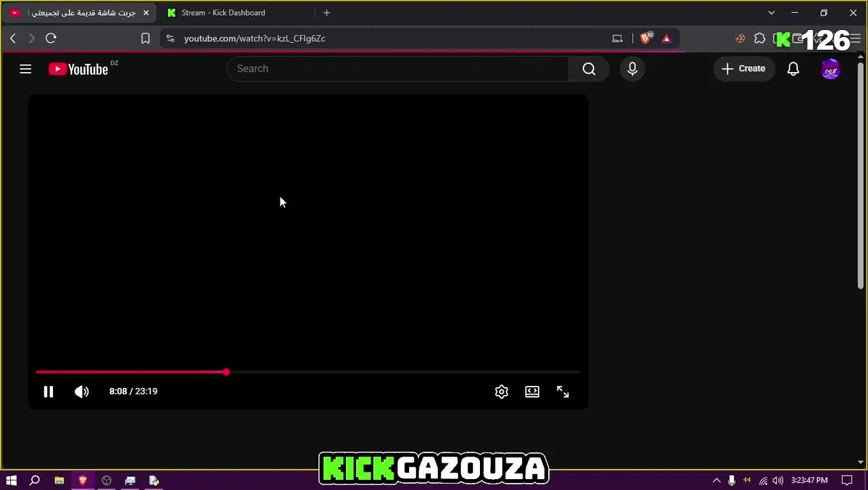The width and height of the screenshot is (868, 490).
Task: Go to YouTube home via logo
Action: tap(78, 69)
